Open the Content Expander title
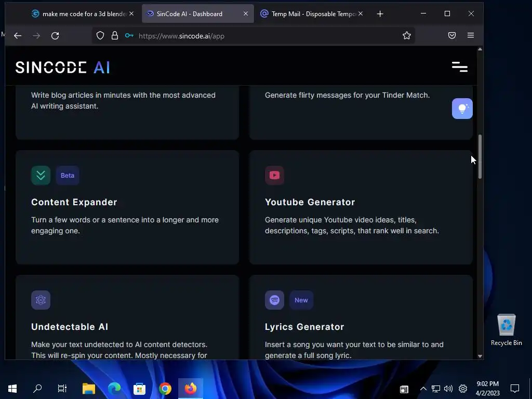532x399 pixels. [74, 202]
